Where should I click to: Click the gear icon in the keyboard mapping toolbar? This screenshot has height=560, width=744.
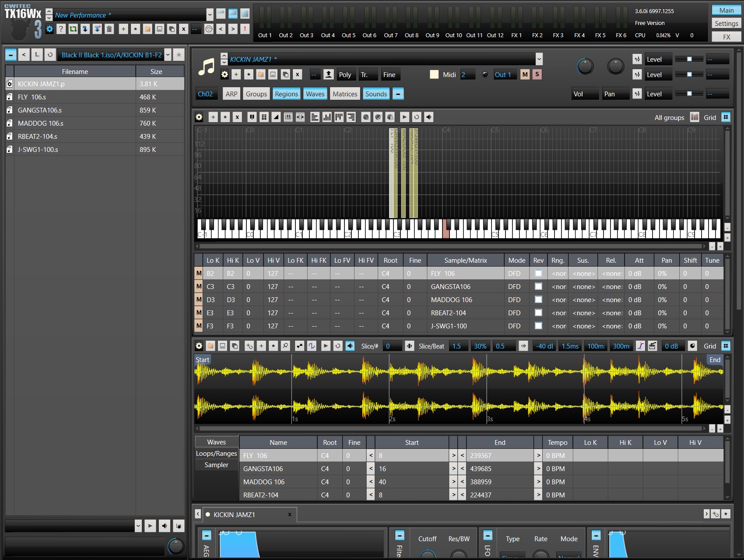pyautogui.click(x=199, y=117)
